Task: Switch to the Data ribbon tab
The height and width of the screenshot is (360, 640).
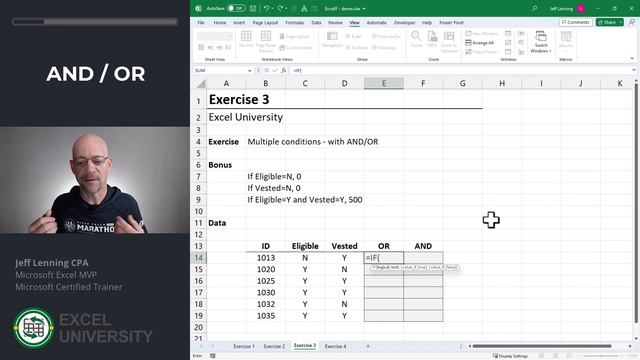Action: [316, 22]
